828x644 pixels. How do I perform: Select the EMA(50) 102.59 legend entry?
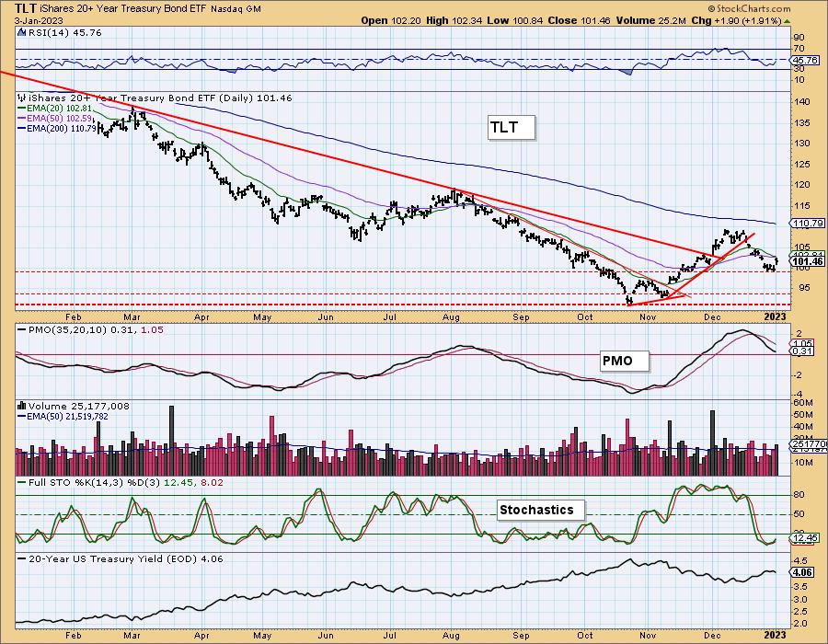click(x=55, y=118)
